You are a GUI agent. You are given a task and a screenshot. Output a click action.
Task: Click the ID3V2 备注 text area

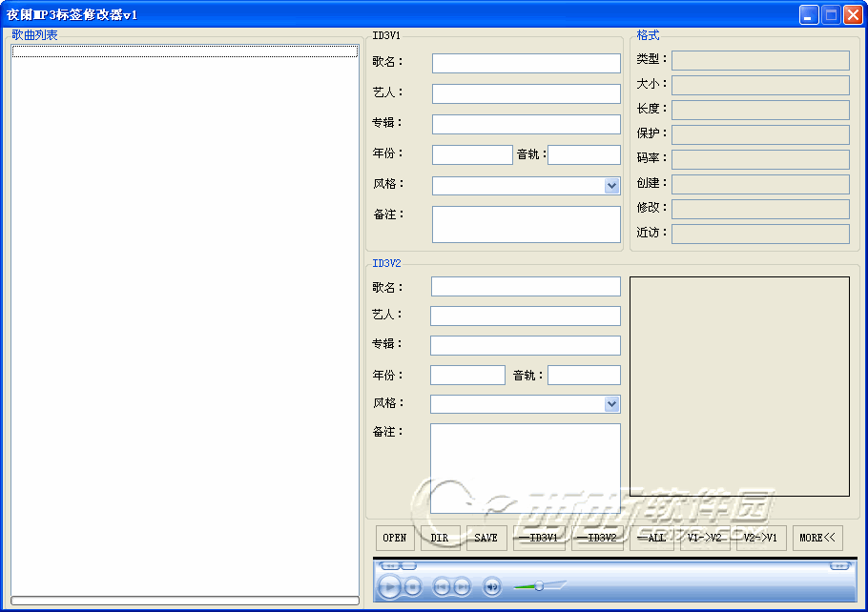coord(526,468)
